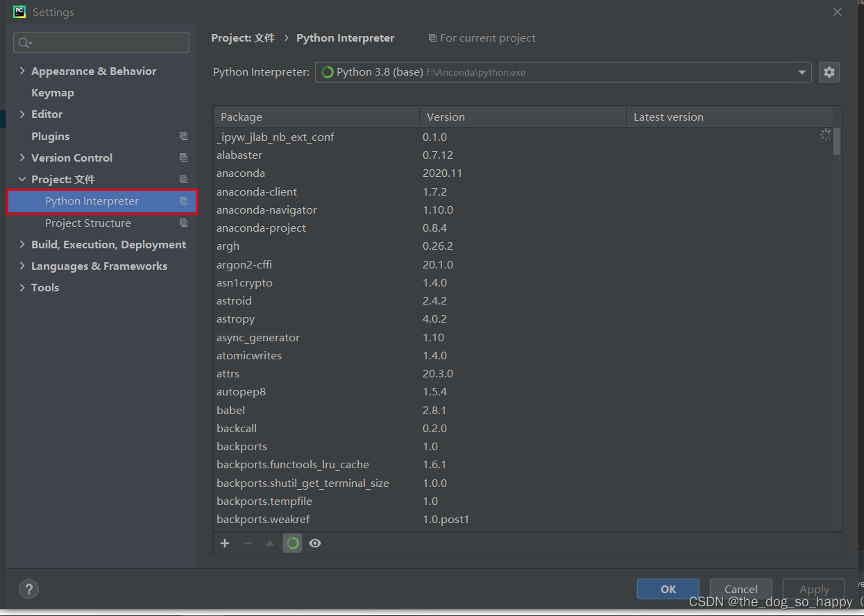Select the backports.tempfile package row
Screen dimensions: 864x616
[x=523, y=501]
